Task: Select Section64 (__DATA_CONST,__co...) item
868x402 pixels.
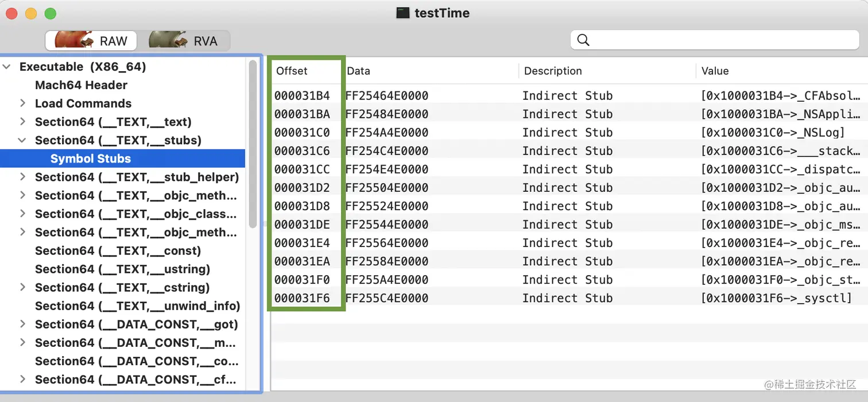Action: pyautogui.click(x=137, y=361)
